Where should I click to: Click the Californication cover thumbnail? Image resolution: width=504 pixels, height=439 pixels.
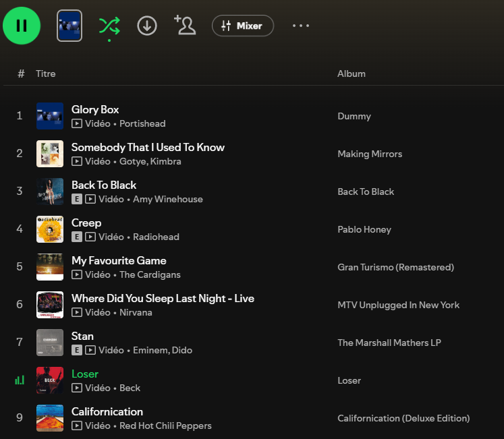point(50,418)
